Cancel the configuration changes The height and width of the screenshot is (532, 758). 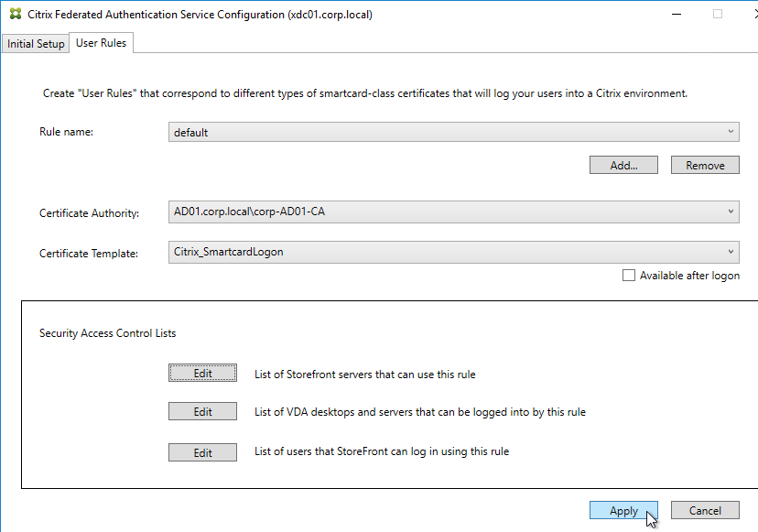click(x=705, y=510)
